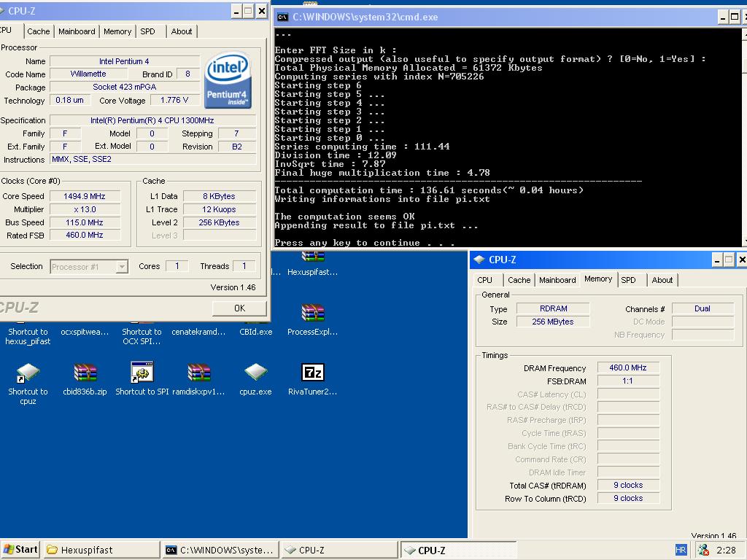Minimize the cmd.exe window
This screenshot has width=747, height=560.
click(x=723, y=17)
